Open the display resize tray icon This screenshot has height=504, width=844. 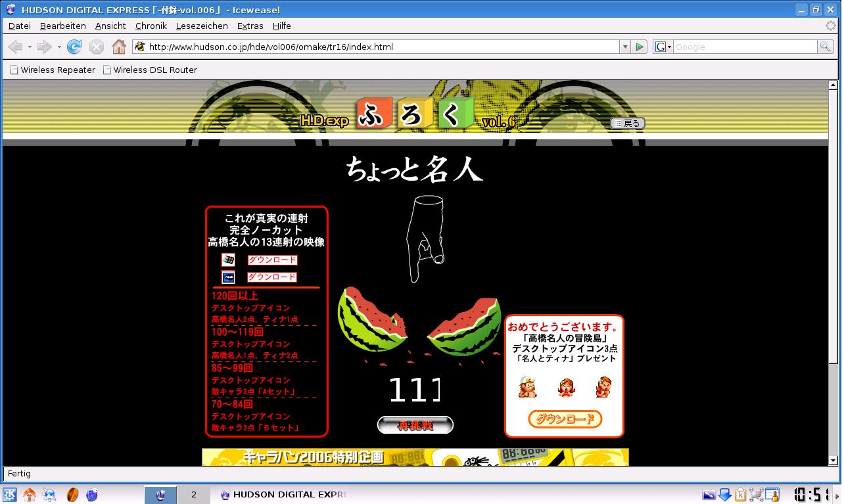coord(709,495)
